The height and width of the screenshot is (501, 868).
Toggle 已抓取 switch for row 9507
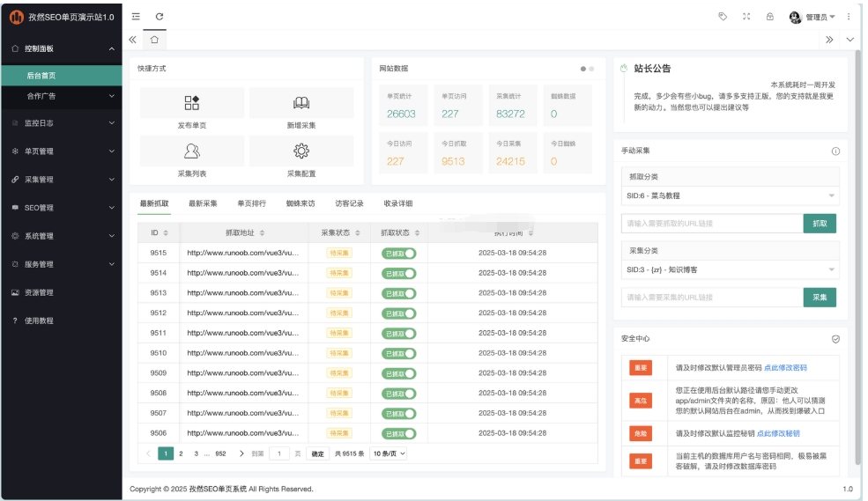click(x=398, y=414)
